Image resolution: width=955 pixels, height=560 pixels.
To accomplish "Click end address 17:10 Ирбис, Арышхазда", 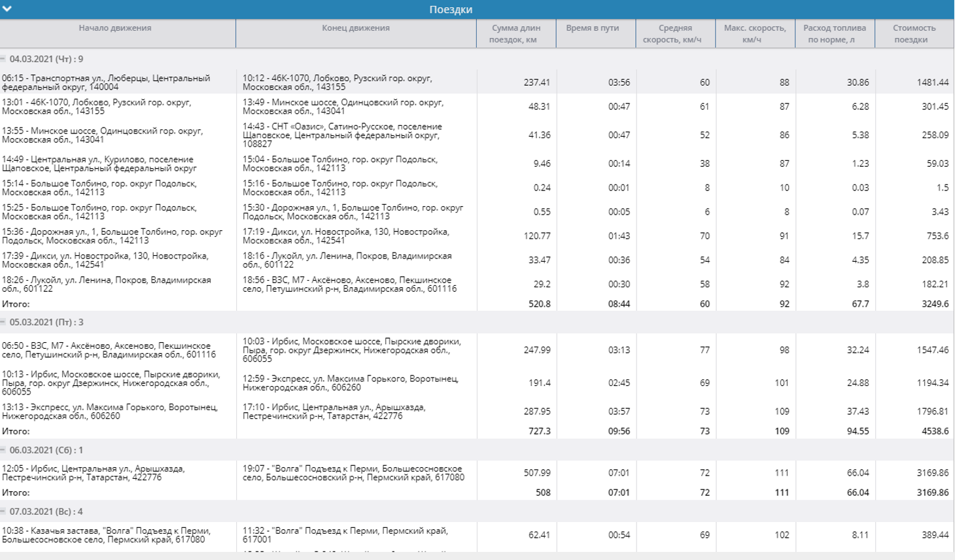I will pyautogui.click(x=334, y=411).
